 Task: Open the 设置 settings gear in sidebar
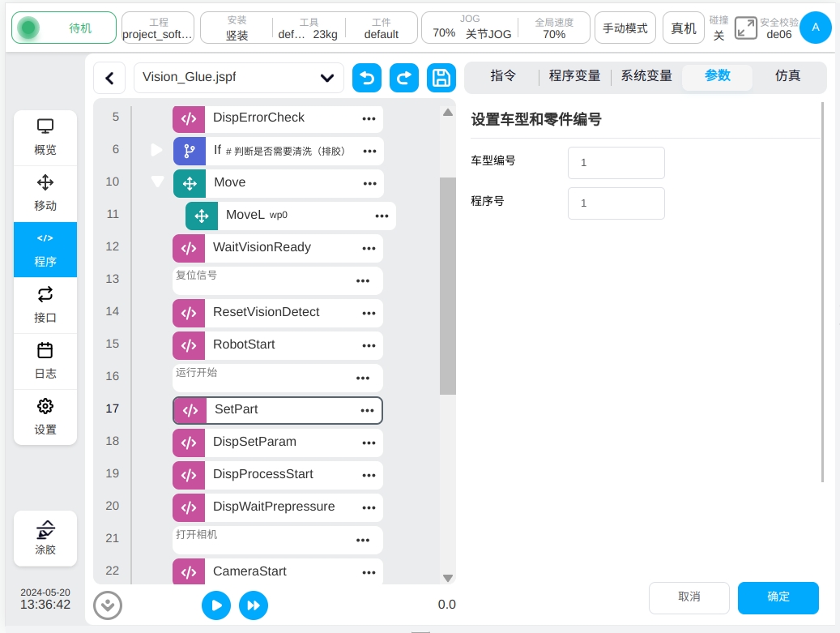pyautogui.click(x=45, y=417)
